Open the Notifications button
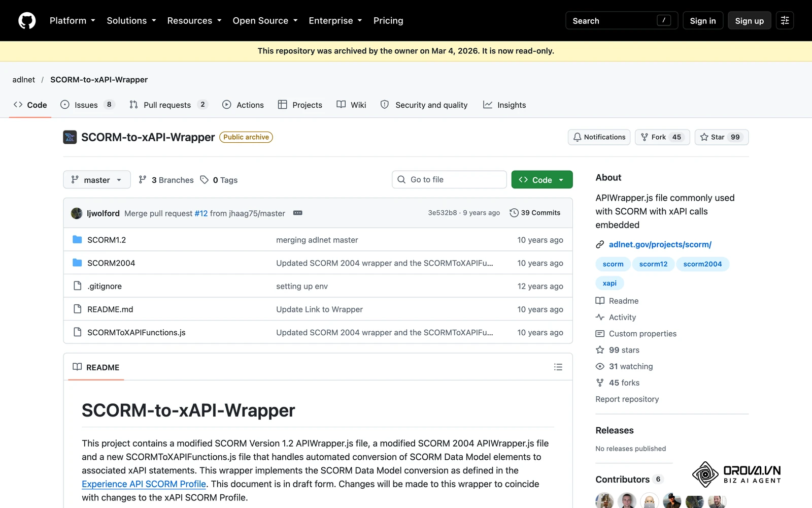 599,137
